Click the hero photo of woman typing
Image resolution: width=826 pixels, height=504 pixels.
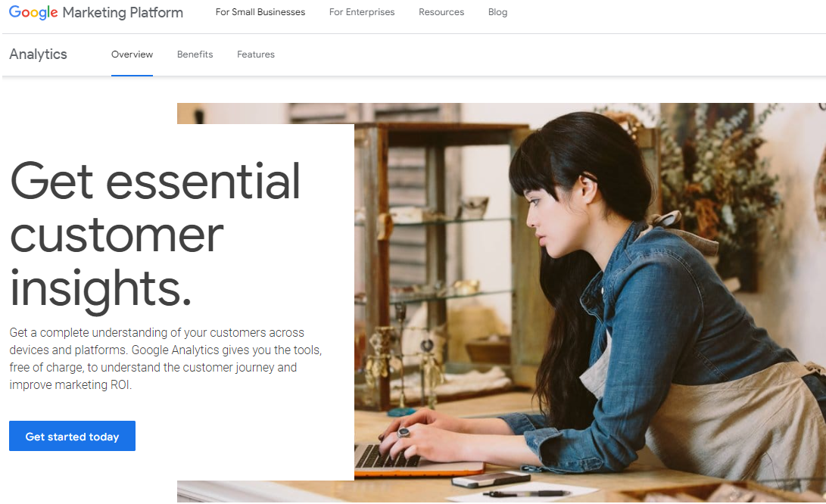590,302
